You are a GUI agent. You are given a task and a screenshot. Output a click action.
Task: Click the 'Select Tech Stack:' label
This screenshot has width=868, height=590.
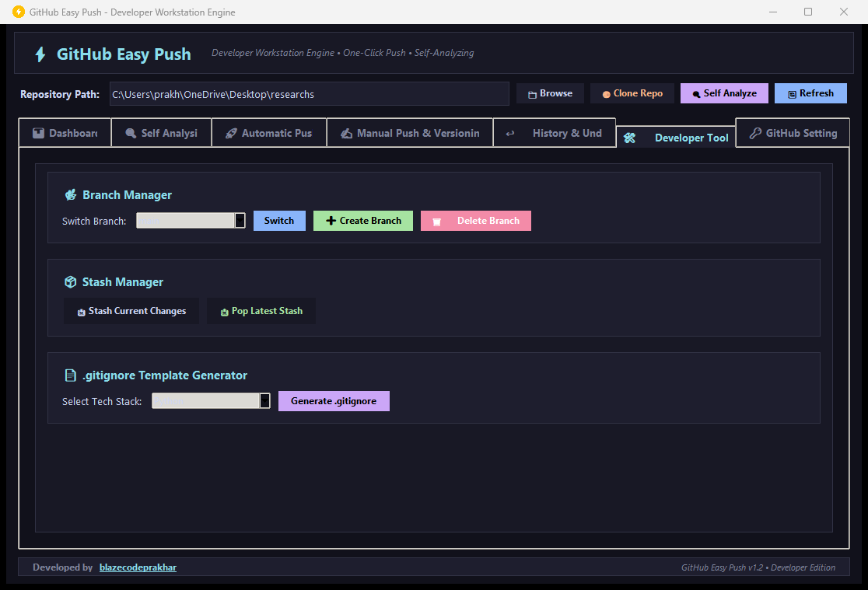pos(102,402)
